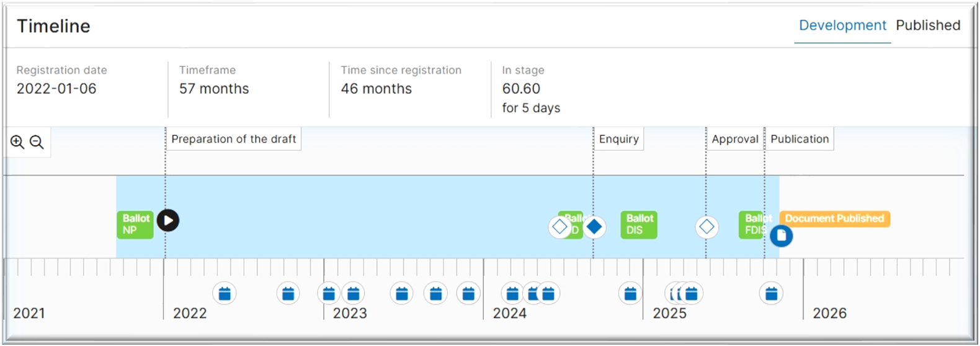Click the Ballot FDIS green label
This screenshot has height=346, width=980.
[751, 224]
